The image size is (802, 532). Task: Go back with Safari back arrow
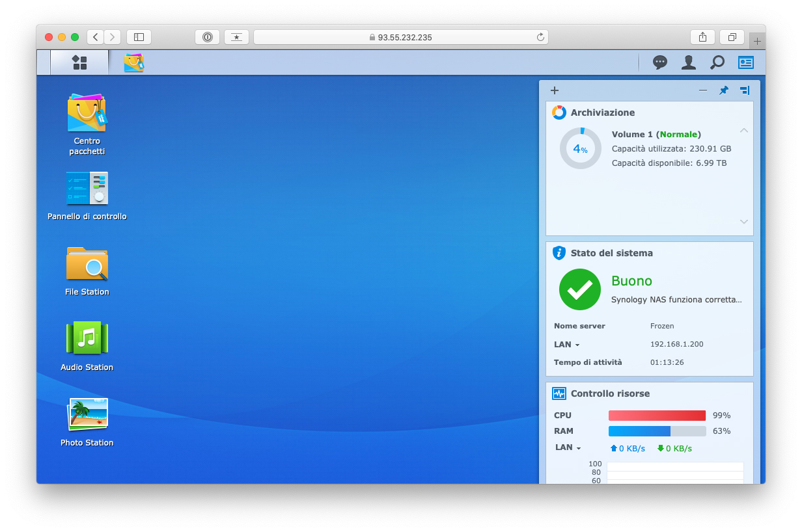click(96, 37)
